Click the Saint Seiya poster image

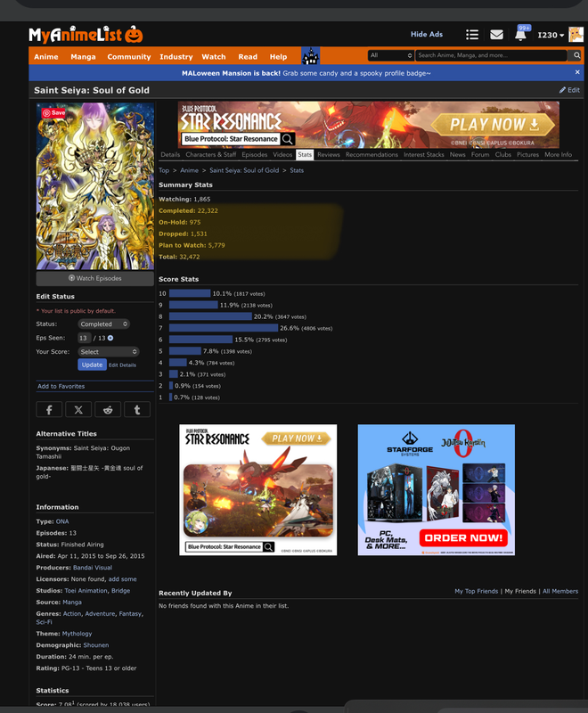pos(95,186)
